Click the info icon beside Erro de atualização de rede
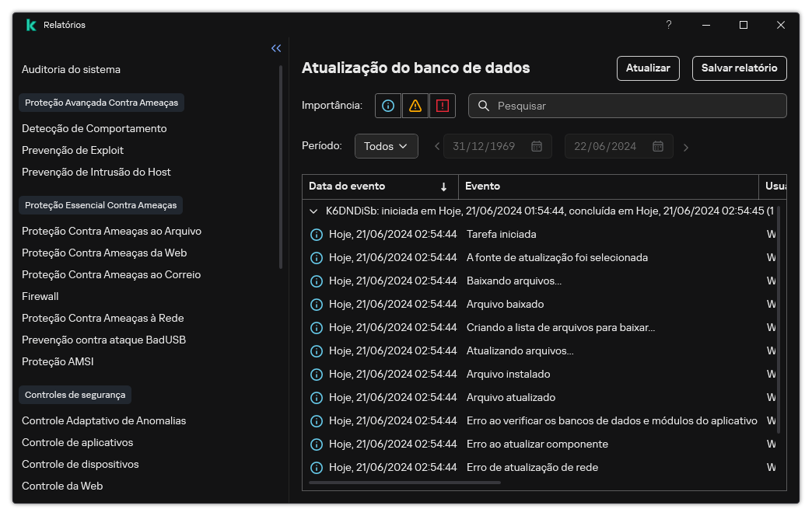The width and height of the screenshot is (812, 516). coord(317,467)
